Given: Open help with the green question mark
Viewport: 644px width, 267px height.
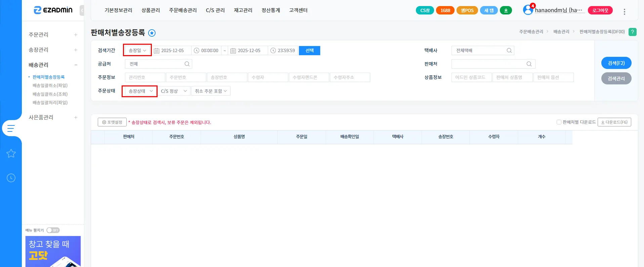Looking at the screenshot, I should 632,32.
